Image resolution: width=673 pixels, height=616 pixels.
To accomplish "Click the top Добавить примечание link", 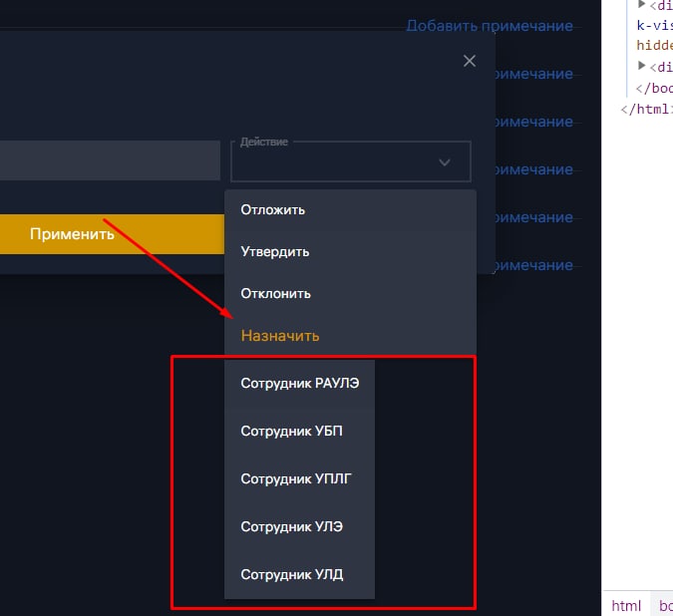I will (490, 26).
